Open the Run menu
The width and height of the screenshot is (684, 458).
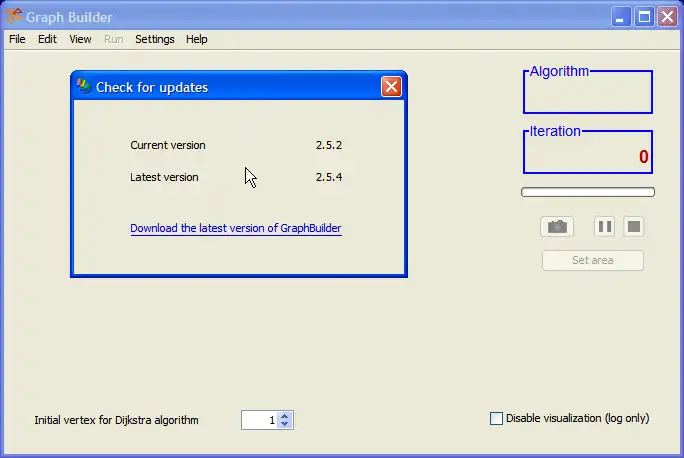point(113,39)
